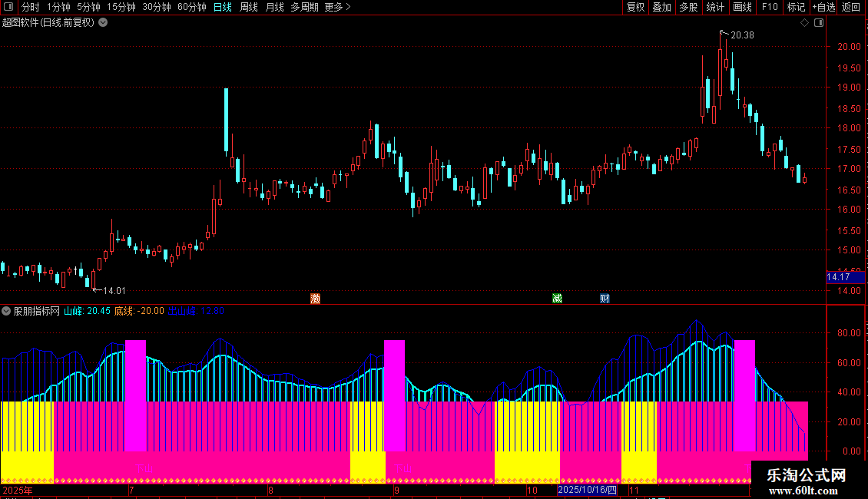Click the diamond icon in main chart corner
The width and height of the screenshot is (868, 499).
point(805,23)
